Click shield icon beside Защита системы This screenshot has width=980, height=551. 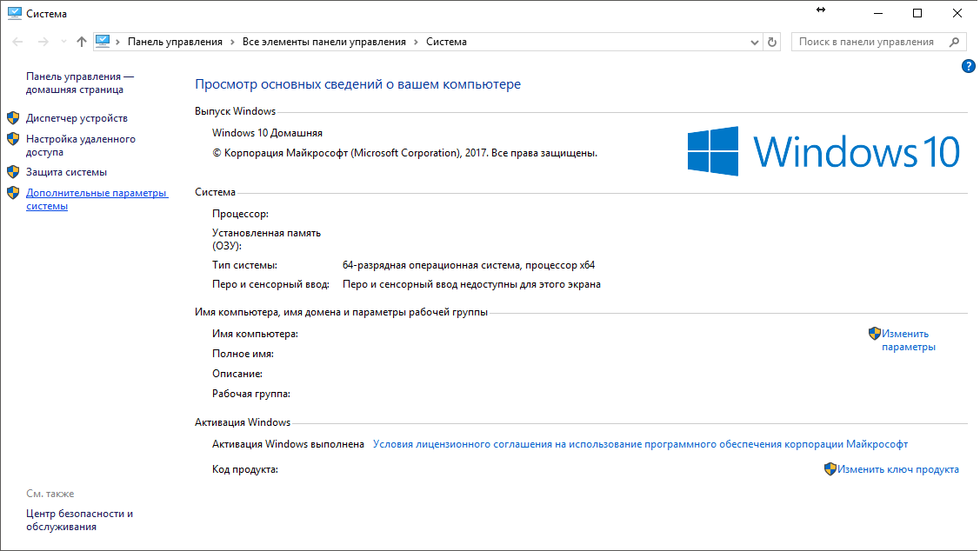click(13, 172)
